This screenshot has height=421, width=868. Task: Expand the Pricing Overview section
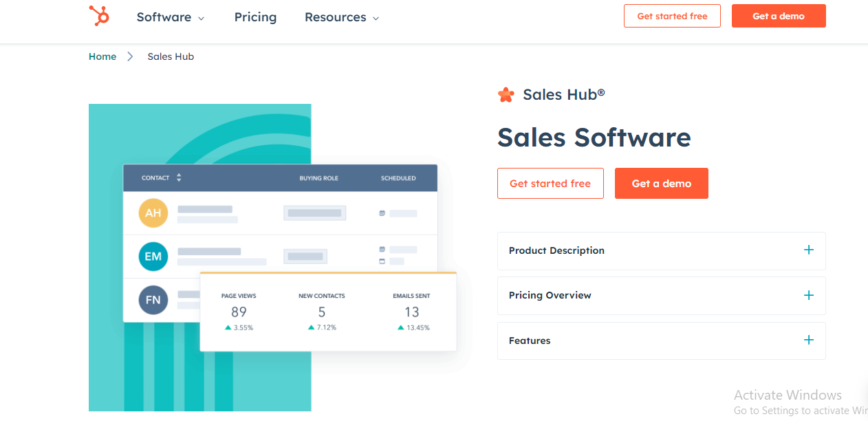point(662,296)
